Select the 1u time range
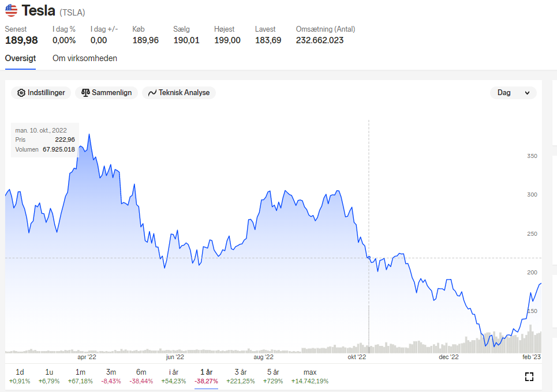557x392 pixels. tap(49, 376)
